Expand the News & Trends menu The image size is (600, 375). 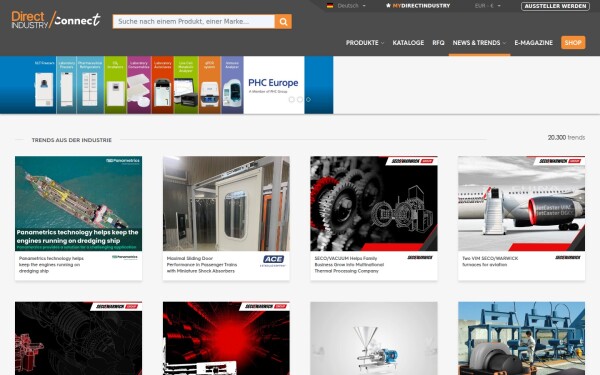pos(479,43)
